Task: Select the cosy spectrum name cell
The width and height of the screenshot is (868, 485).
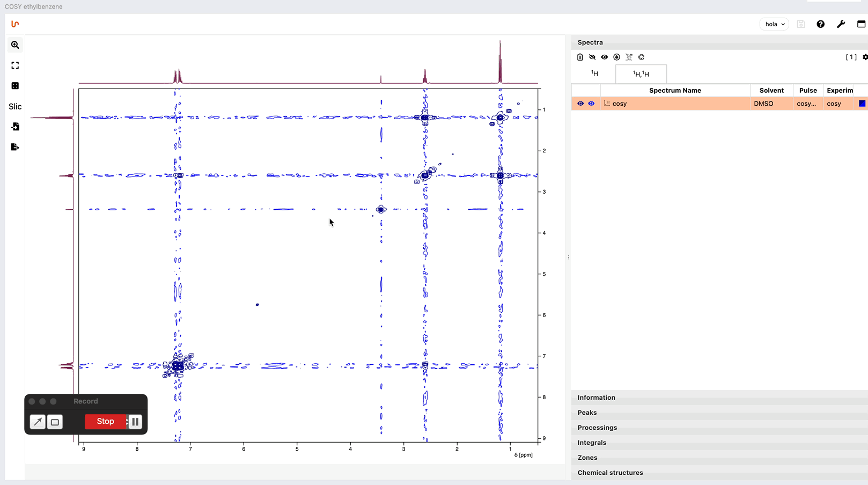Action: [x=675, y=104]
